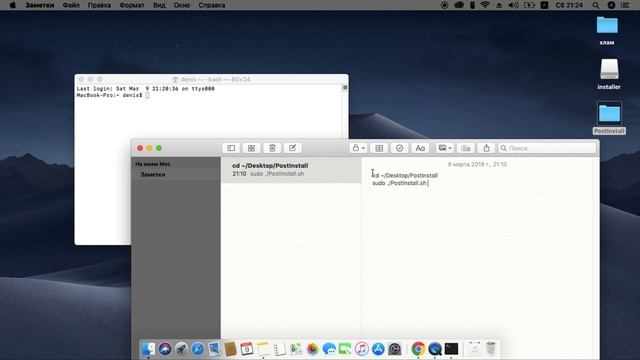Screen dimensions: 640x360
Task: Open the Формат menu
Action: (131, 5)
